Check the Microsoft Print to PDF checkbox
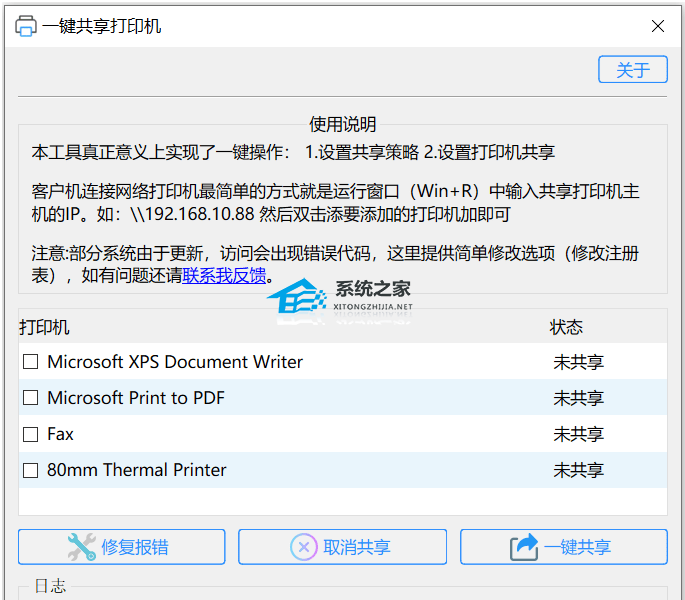 (30, 398)
